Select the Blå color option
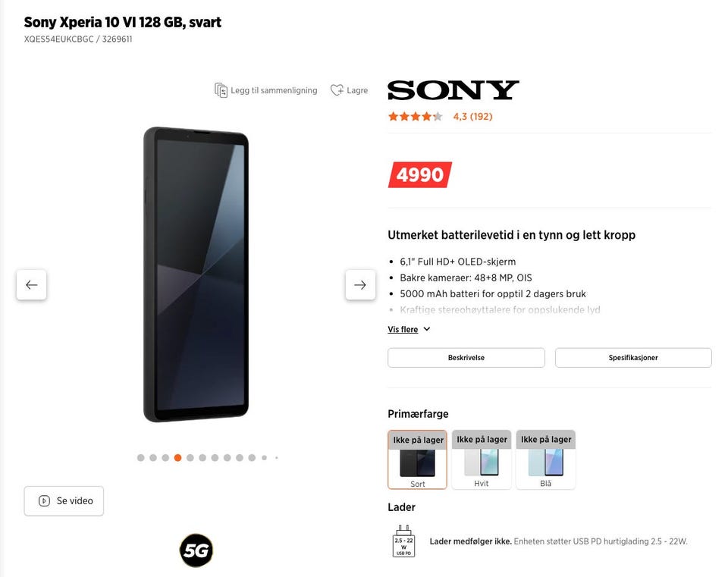 (x=545, y=459)
